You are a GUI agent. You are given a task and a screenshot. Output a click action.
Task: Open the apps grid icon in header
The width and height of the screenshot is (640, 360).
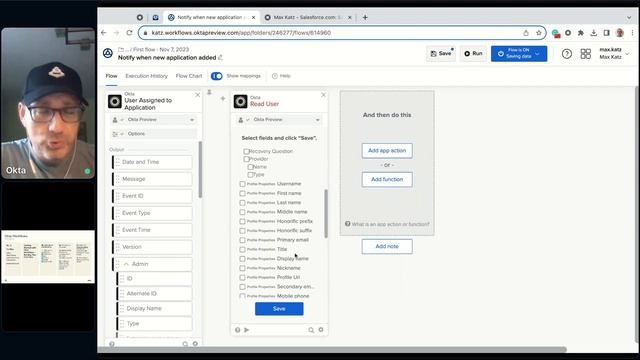click(x=586, y=53)
